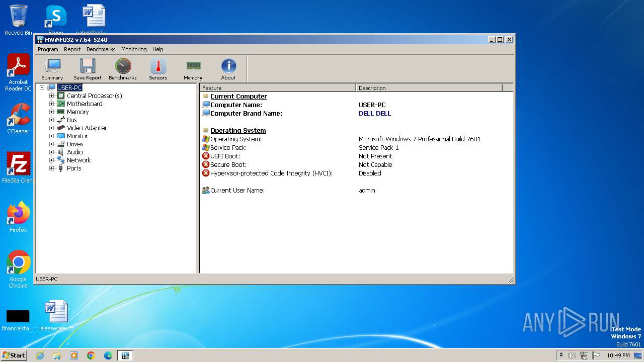
Task: Click the DELL DELL brand value
Action: (375, 113)
